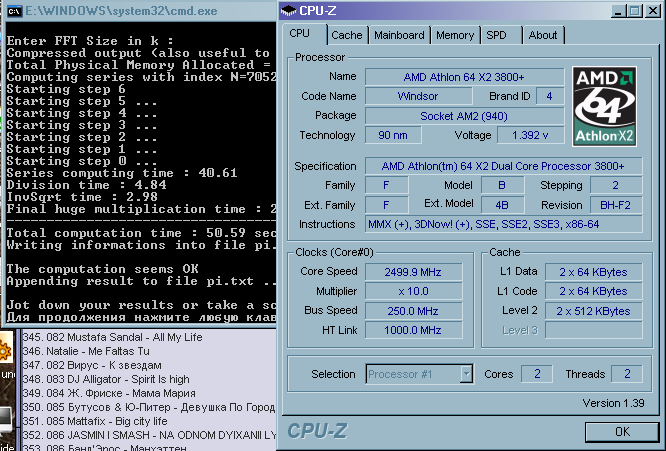This screenshot has height=451, width=666.
Task: Select playlist track '346. Natalie - Me Faltas Tu'
Action: coord(86,351)
